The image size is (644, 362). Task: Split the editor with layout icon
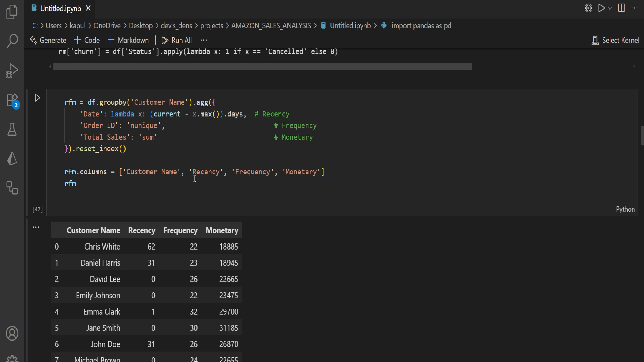click(621, 8)
